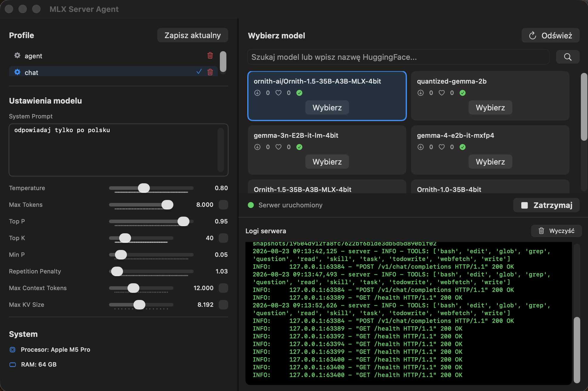Choose ornith-ai/Ornith-1.5-35B-A3B-MLX-4bit via Wybierz
Image resolution: width=588 pixels, height=391 pixels.
tap(327, 107)
